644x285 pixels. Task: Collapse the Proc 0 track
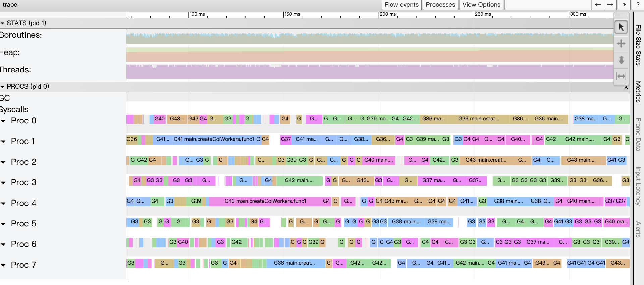pos(3,121)
